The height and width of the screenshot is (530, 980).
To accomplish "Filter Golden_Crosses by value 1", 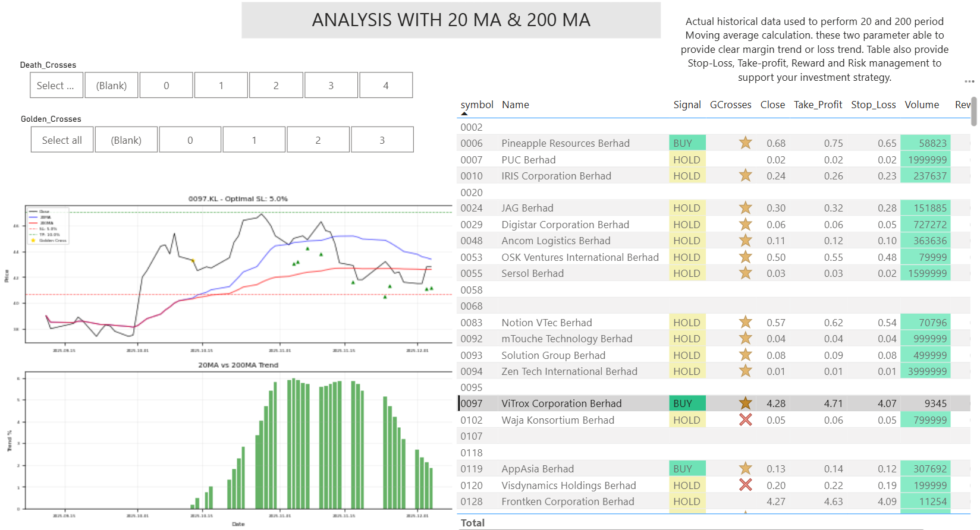I will pyautogui.click(x=254, y=140).
